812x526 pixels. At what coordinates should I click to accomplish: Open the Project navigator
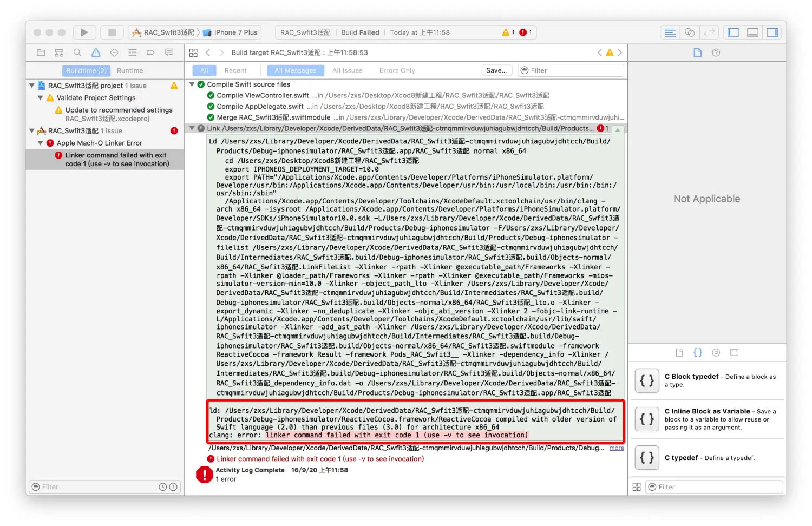(41, 52)
